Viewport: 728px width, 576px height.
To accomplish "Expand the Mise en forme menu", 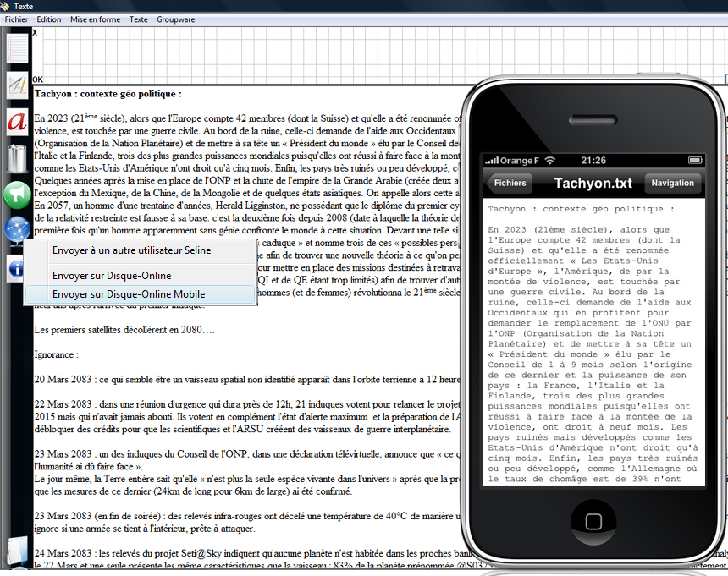I will (x=95, y=19).
